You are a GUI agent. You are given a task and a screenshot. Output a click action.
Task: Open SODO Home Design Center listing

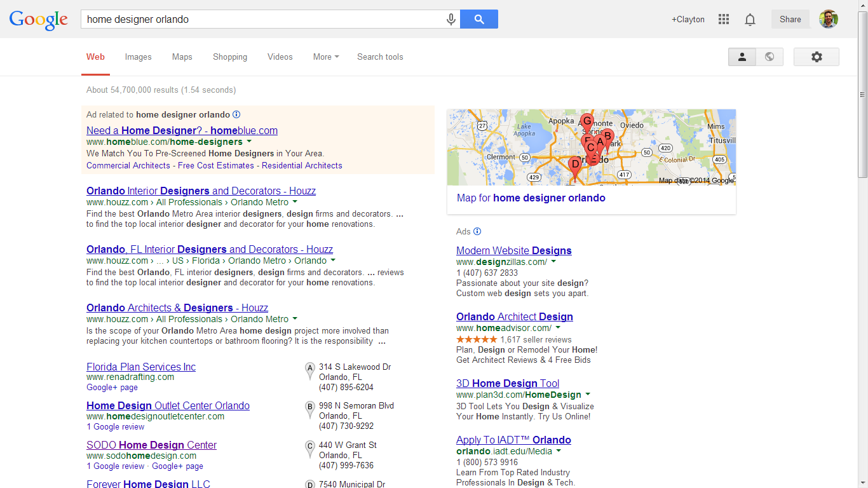(151, 445)
